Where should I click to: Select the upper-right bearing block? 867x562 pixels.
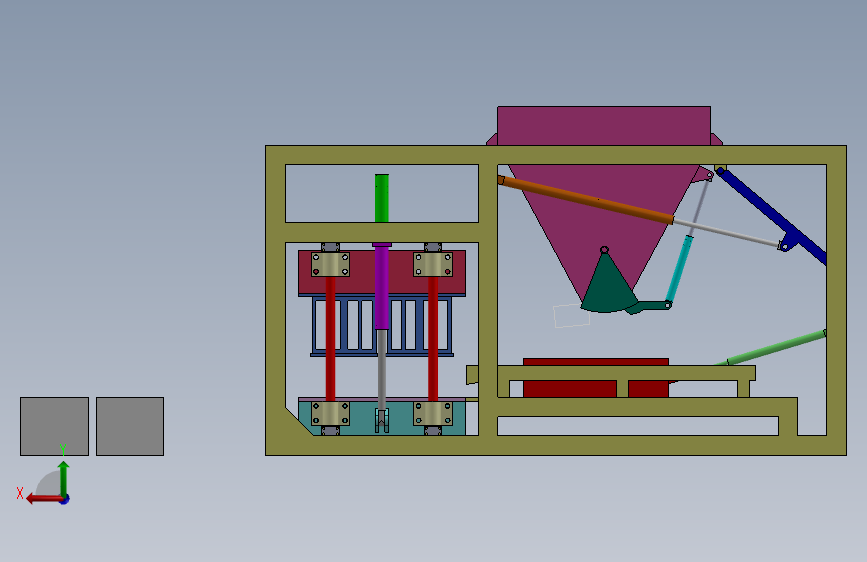433,264
